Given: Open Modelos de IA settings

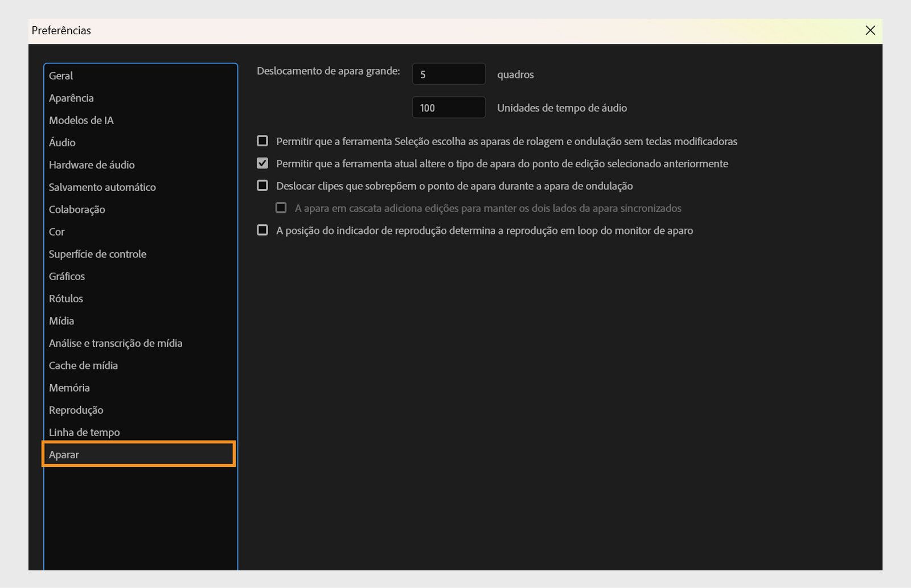Looking at the screenshot, I should click(81, 120).
